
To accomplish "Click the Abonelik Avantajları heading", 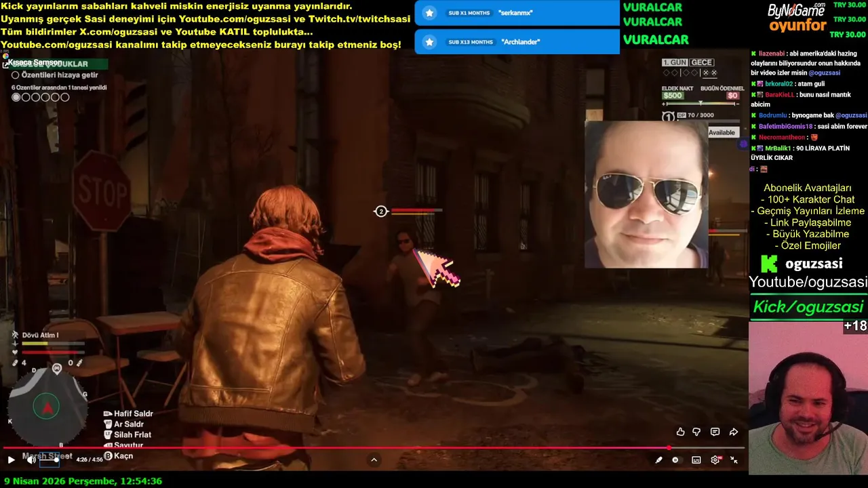I will (808, 188).
